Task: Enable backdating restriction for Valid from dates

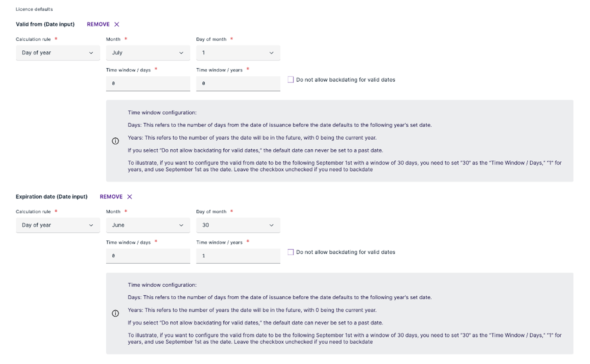Action: [x=290, y=79]
